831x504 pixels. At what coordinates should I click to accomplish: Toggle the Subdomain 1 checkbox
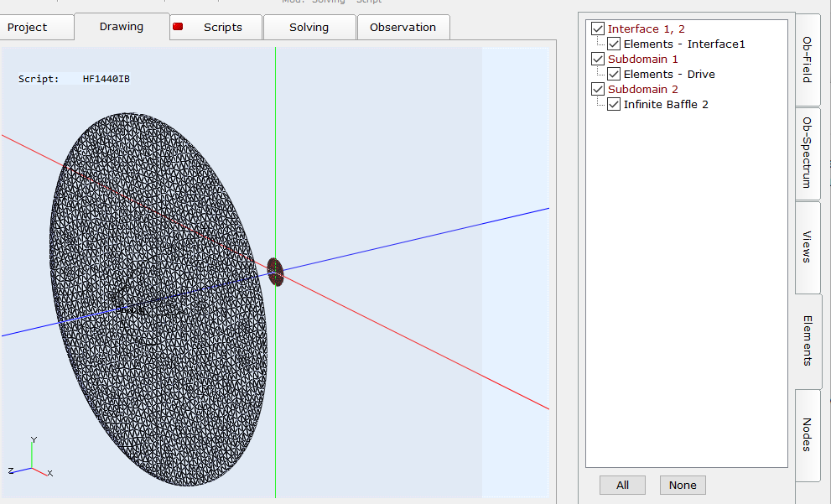[x=598, y=59]
